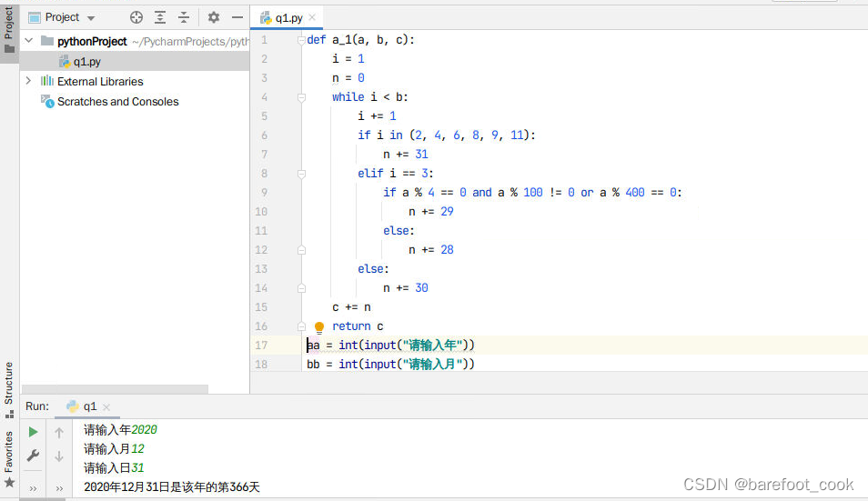Viewport: 868px width, 501px height.
Task: Switch to the q1 run tab
Action: click(x=88, y=406)
